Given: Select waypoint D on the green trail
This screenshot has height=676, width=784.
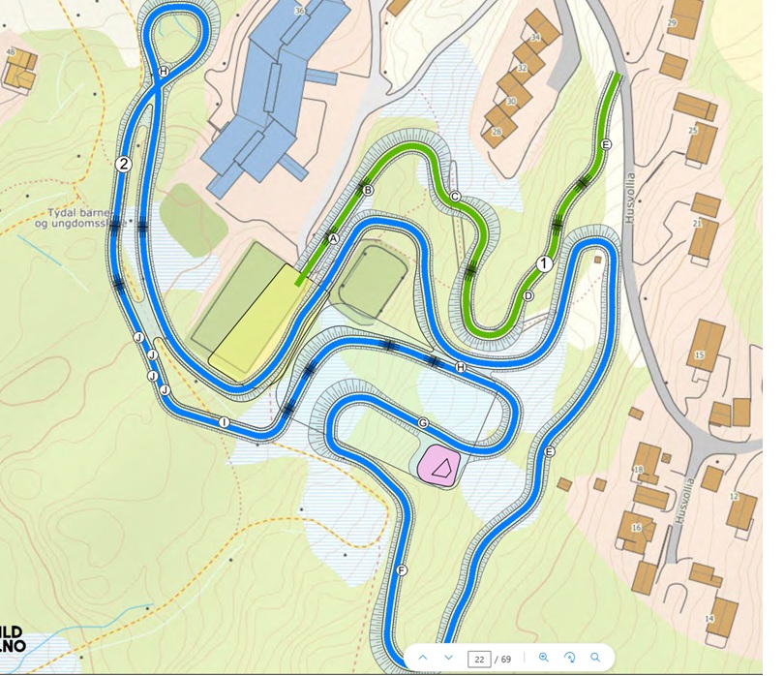Looking at the screenshot, I should tap(528, 295).
